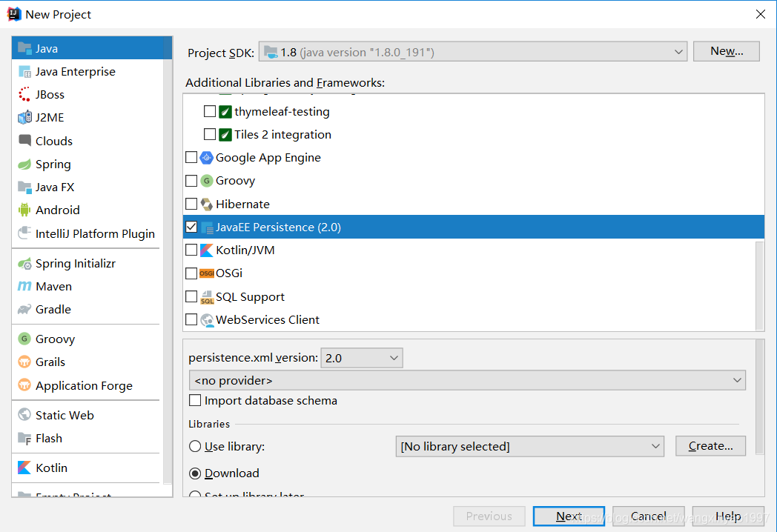The height and width of the screenshot is (532, 777).
Task: Click the Grails icon
Action: pos(24,362)
